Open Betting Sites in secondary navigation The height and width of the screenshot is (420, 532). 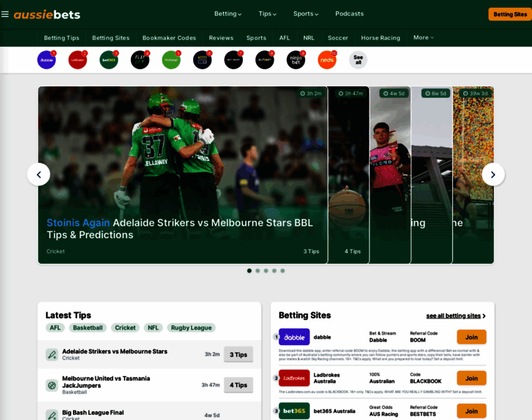coord(111,38)
